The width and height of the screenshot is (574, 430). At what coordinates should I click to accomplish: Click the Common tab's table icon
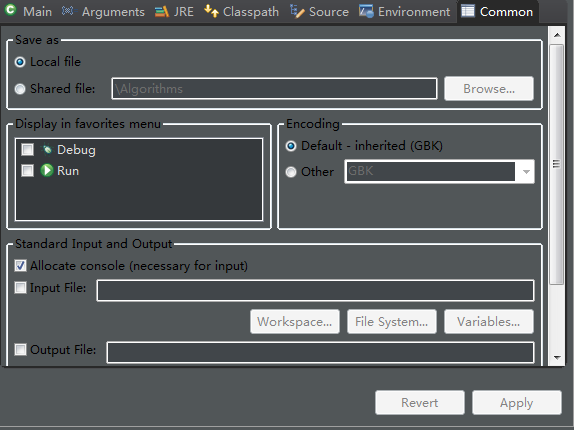click(x=468, y=11)
